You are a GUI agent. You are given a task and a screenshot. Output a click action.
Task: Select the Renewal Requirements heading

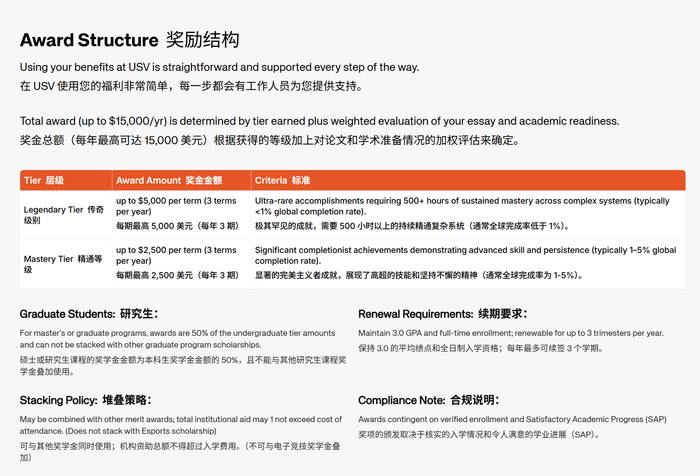pyautogui.click(x=443, y=314)
